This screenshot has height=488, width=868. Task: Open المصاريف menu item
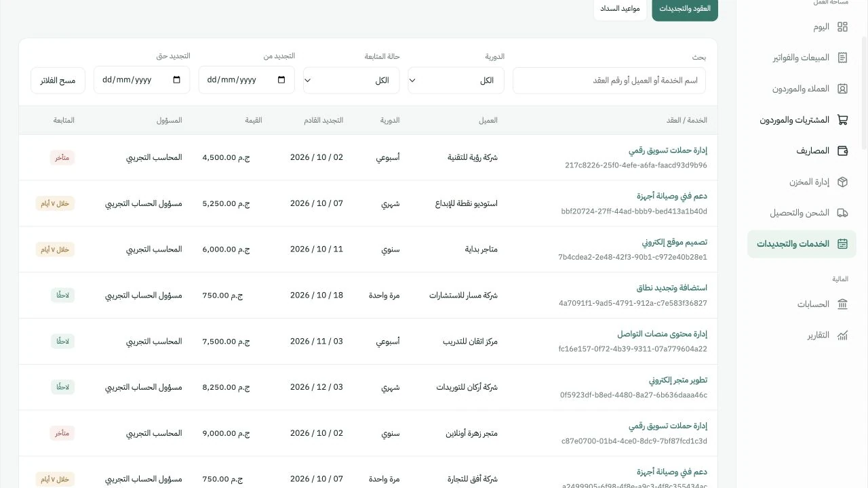(x=802, y=150)
